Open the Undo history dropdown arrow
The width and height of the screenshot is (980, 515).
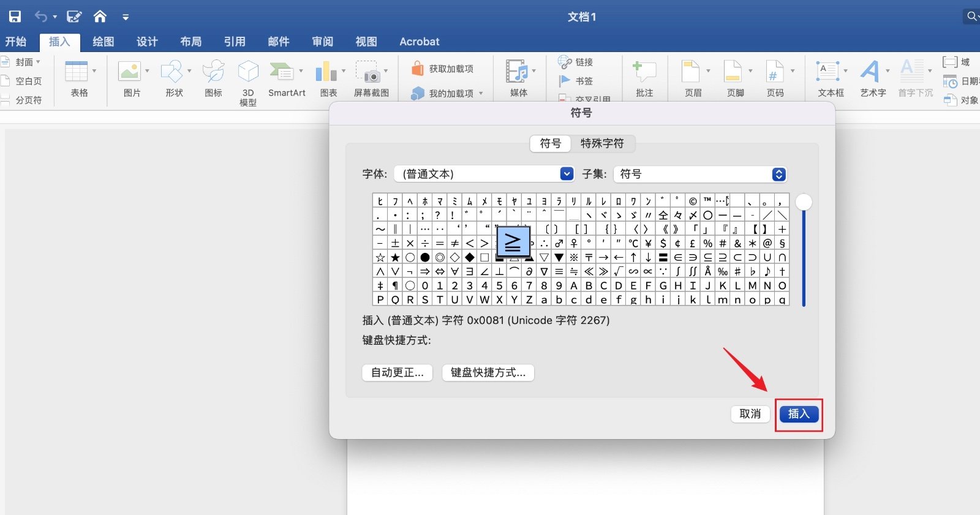(x=55, y=17)
